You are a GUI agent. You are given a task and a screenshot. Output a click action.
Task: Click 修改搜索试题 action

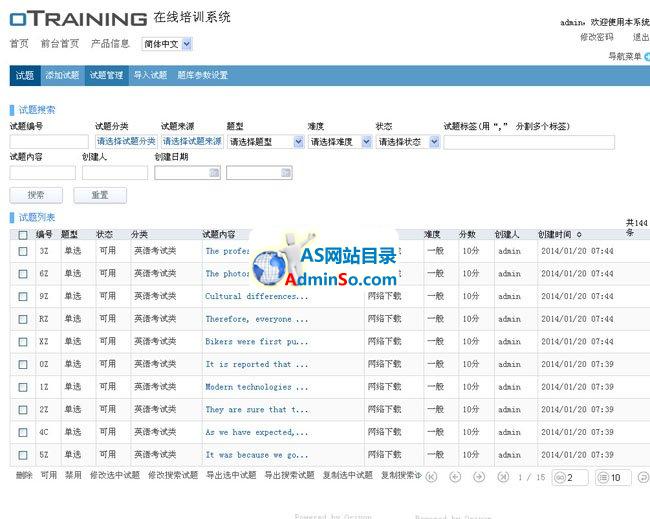coord(173,475)
